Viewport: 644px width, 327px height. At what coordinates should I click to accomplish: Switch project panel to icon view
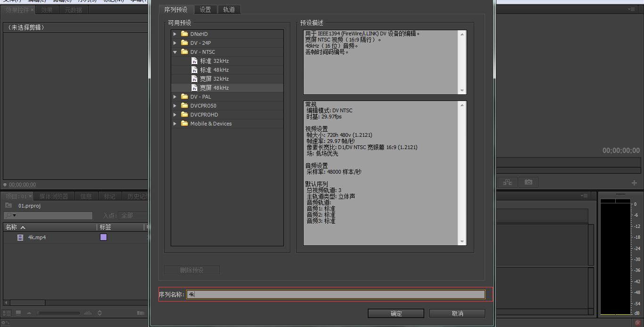click(18, 313)
